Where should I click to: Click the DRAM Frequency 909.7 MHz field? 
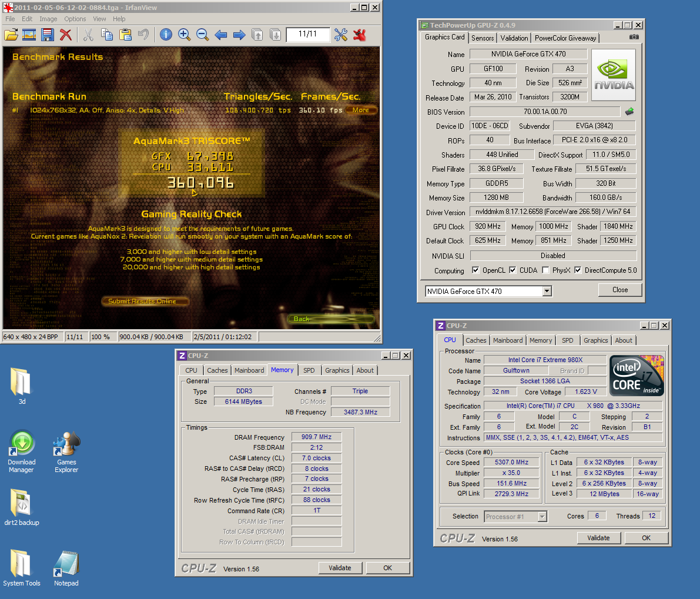pos(317,437)
